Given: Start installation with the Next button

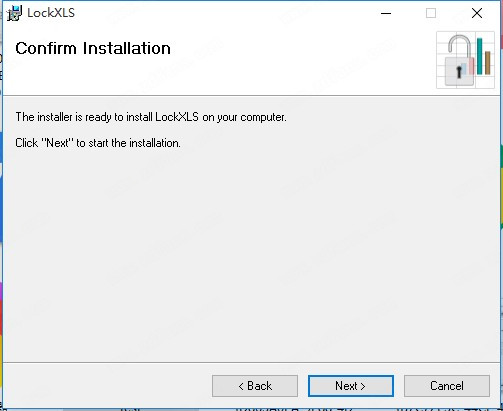Looking at the screenshot, I should 351,386.
